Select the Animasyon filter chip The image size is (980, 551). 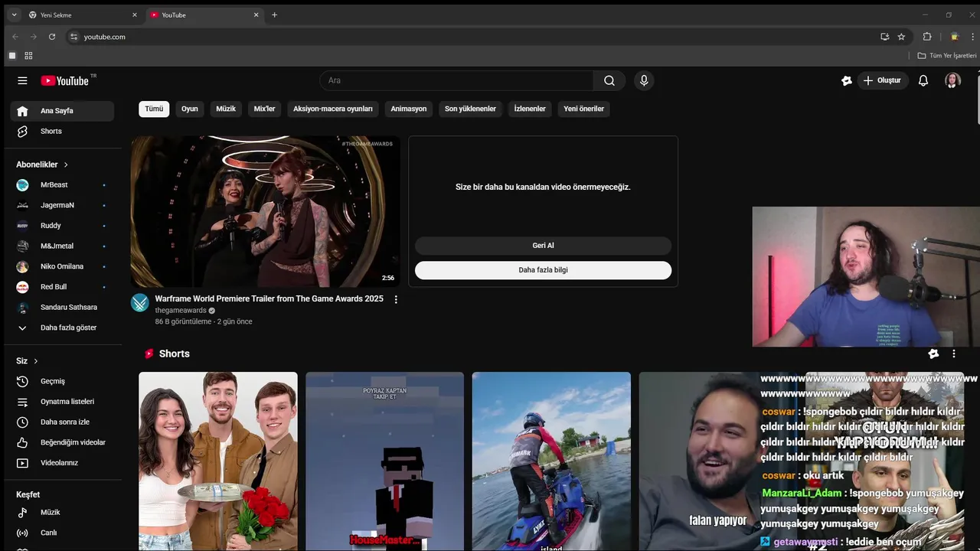click(409, 109)
